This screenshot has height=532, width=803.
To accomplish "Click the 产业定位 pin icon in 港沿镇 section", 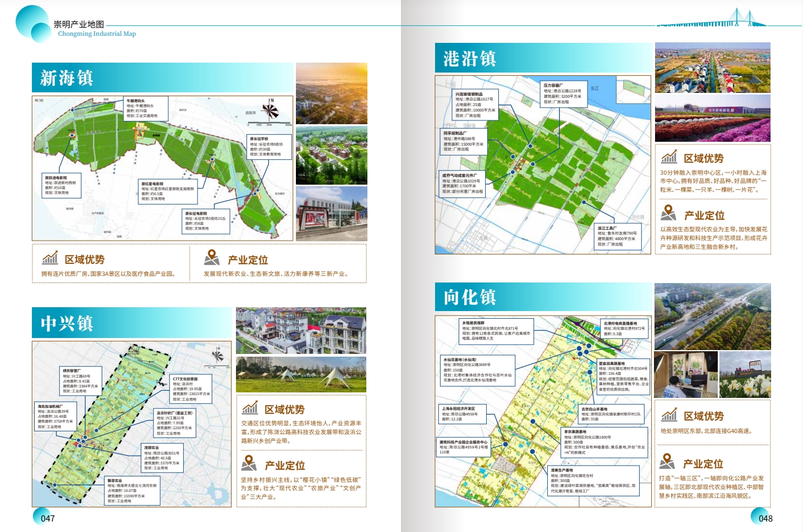I will coord(668,213).
